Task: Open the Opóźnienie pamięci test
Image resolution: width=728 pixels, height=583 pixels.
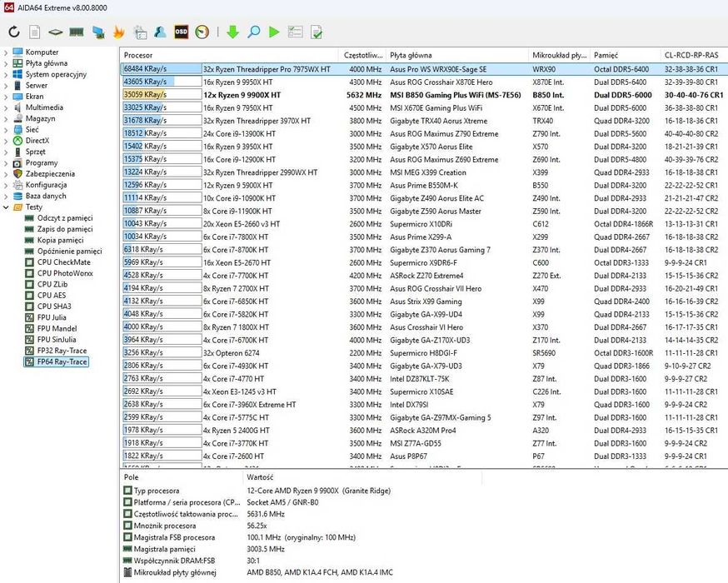Action: pyautogui.click(x=69, y=252)
